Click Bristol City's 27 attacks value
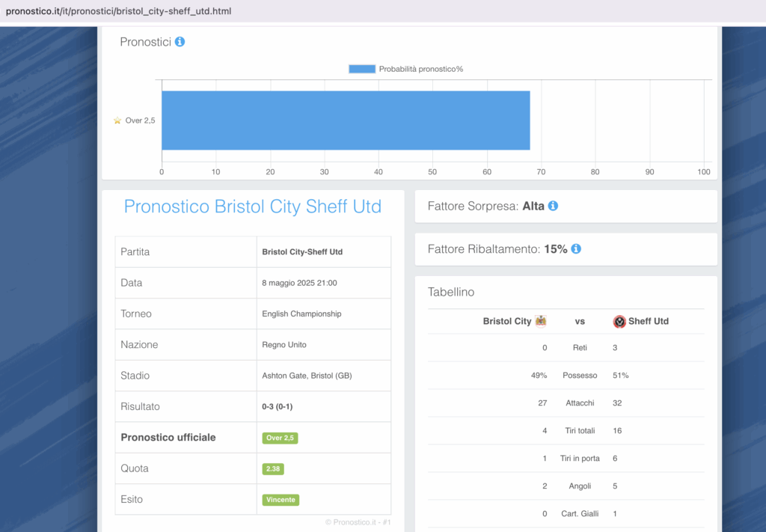 (542, 403)
